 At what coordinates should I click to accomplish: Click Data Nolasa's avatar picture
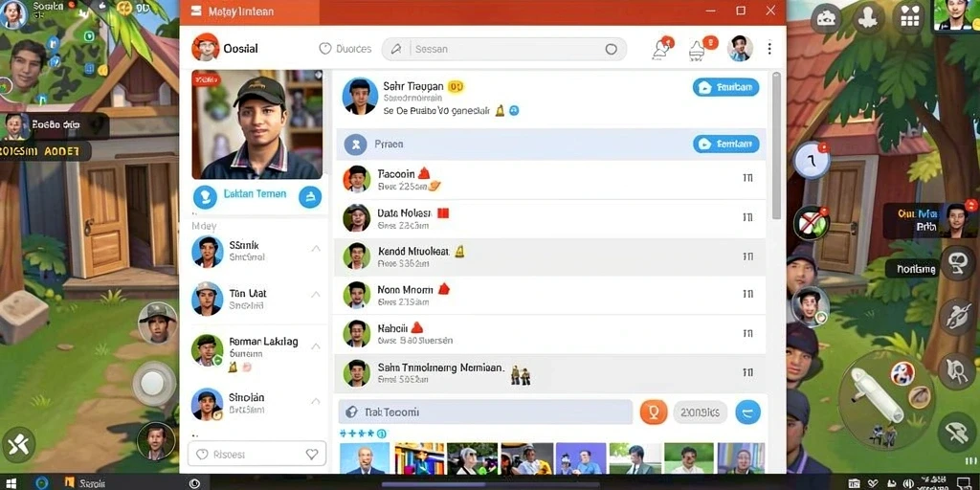(x=357, y=217)
